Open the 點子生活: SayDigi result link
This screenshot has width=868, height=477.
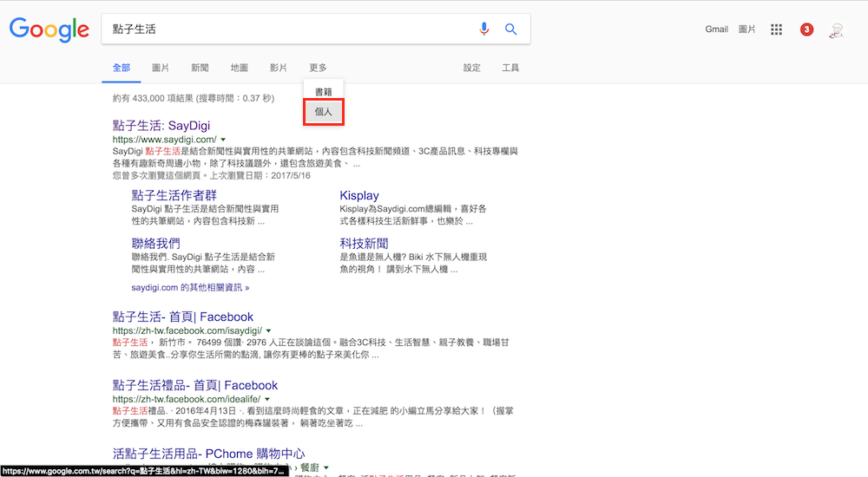tap(161, 126)
